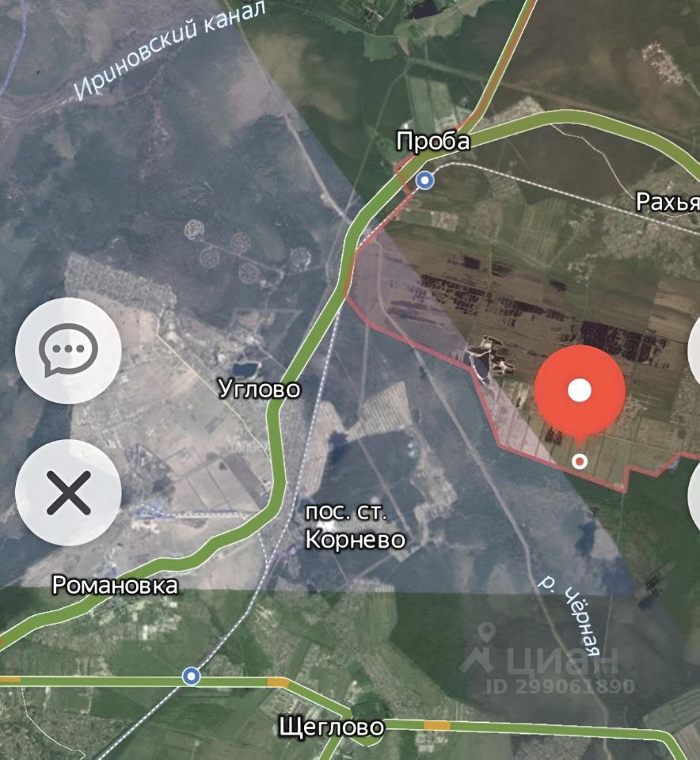The image size is (700, 760).
Task: Select the Щеглово place label
Action: [331, 727]
